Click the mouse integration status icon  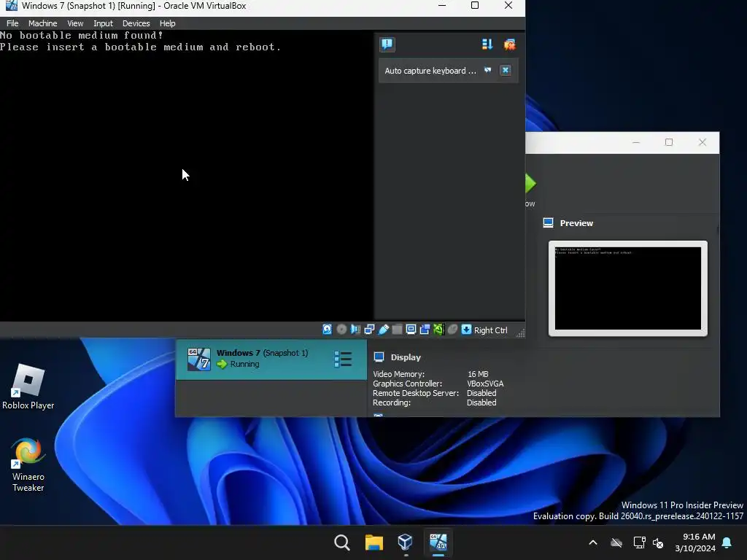click(x=452, y=330)
